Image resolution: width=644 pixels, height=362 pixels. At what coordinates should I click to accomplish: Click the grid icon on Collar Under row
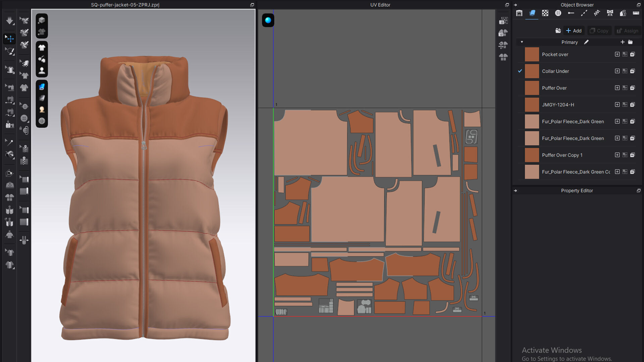coord(625,71)
